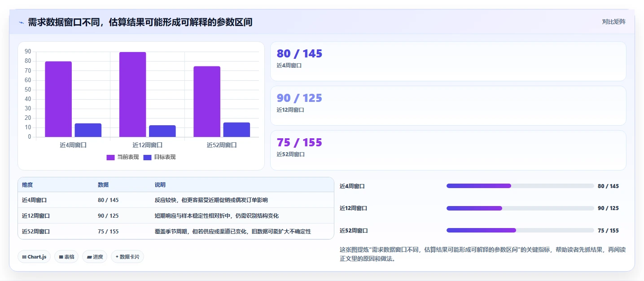The image size is (644, 281).
Task: Click description 反应较快，但更容易受近期促销
Action: click(x=211, y=200)
